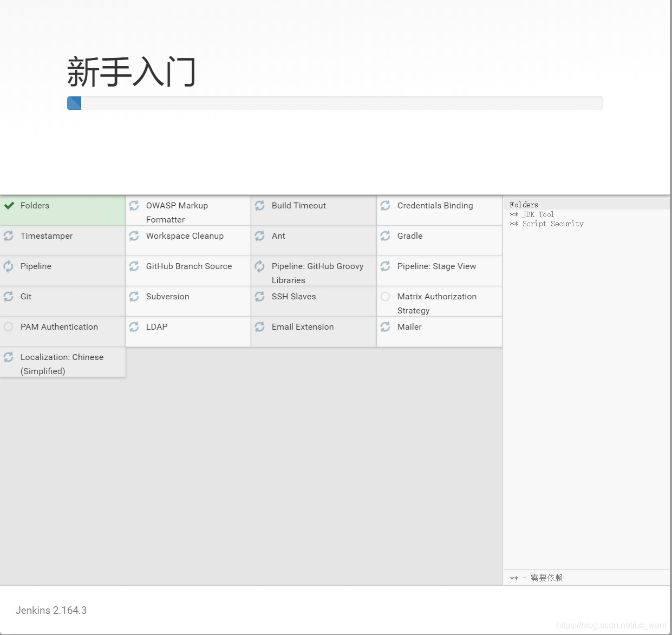Click the refresh icon beside Subversion
Screen dimensions: 672x635
[x=134, y=297]
